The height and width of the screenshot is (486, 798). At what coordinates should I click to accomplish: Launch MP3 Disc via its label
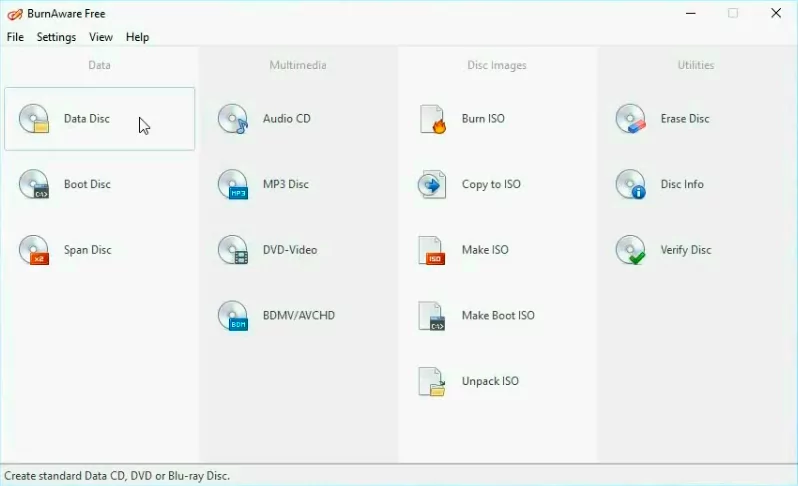286,184
